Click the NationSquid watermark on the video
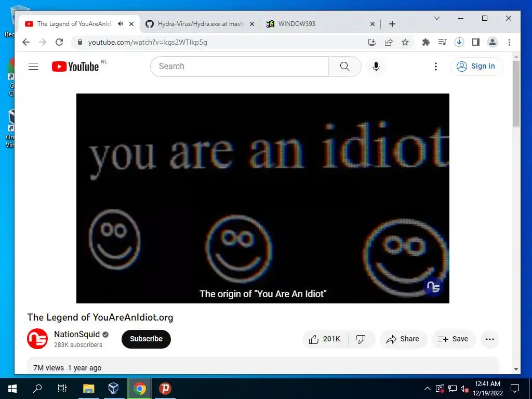 433,287
